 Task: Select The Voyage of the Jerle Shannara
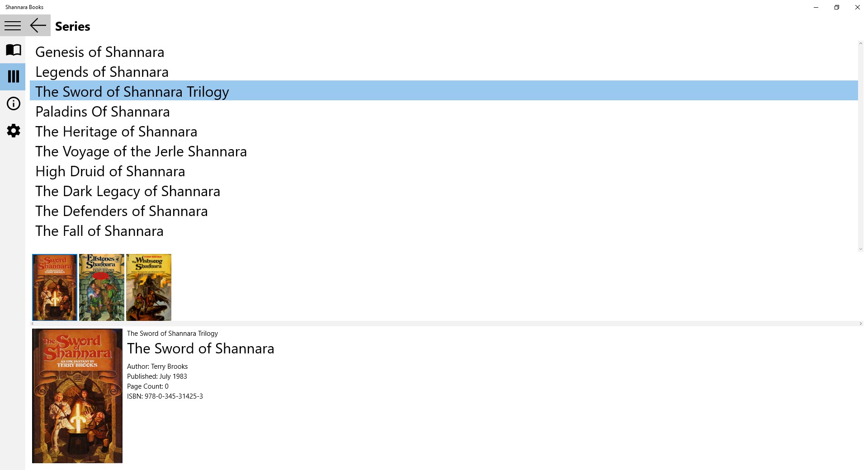coord(141,151)
